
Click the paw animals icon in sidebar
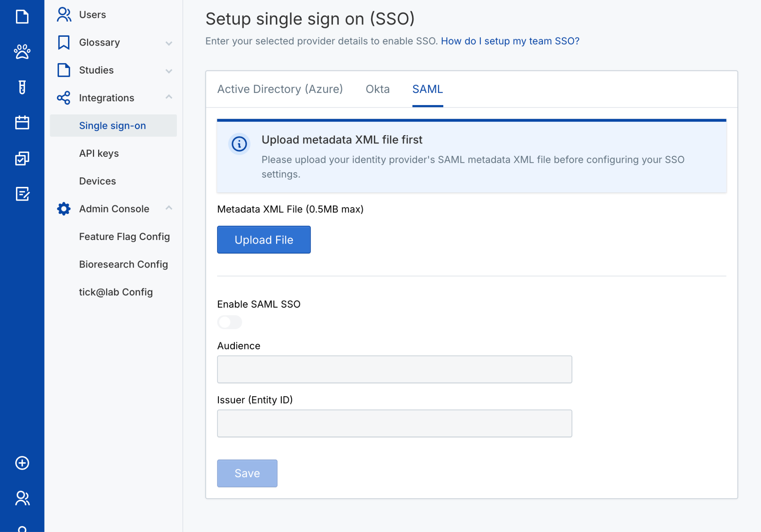pos(22,52)
